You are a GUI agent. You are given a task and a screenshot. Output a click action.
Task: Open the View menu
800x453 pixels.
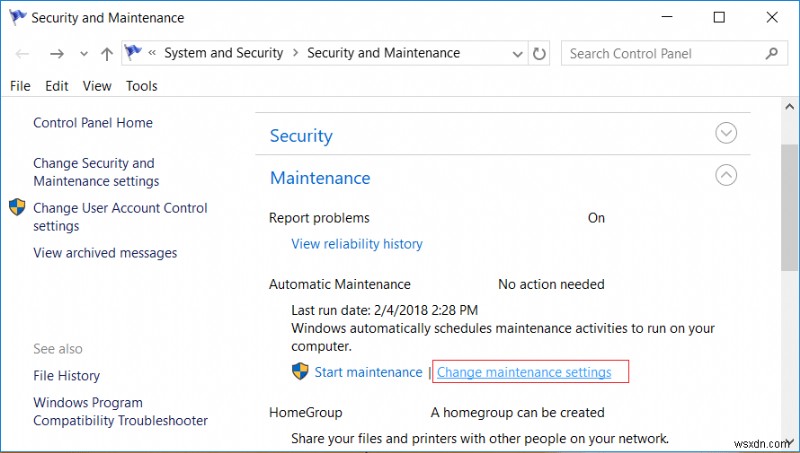pyautogui.click(x=97, y=86)
